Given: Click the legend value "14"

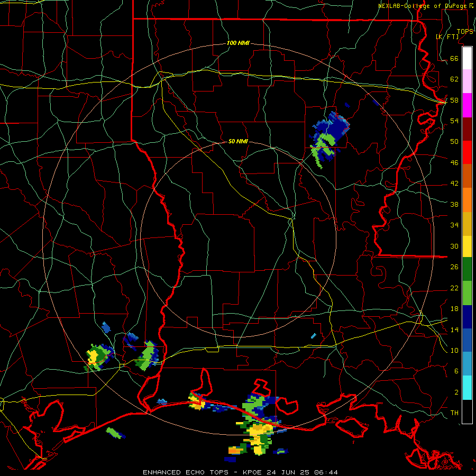Looking at the screenshot, I should (x=454, y=329).
